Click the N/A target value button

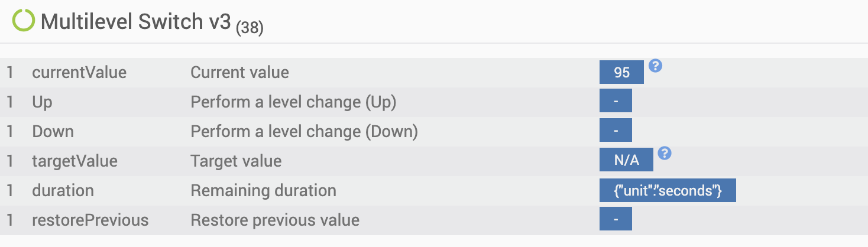click(626, 161)
